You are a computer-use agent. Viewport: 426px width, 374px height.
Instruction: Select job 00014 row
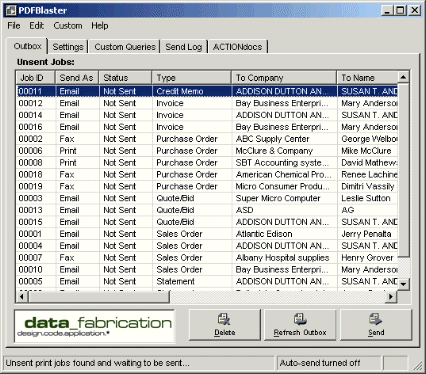coord(207,115)
